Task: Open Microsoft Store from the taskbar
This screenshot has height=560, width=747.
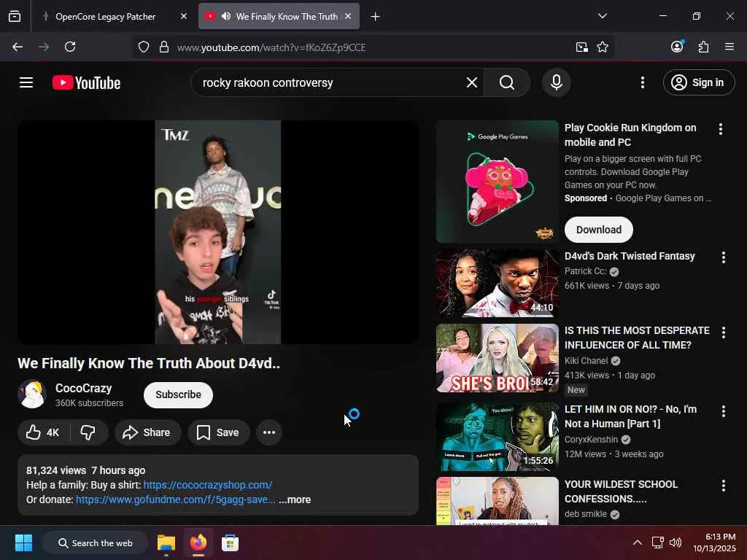Action: pos(230,542)
